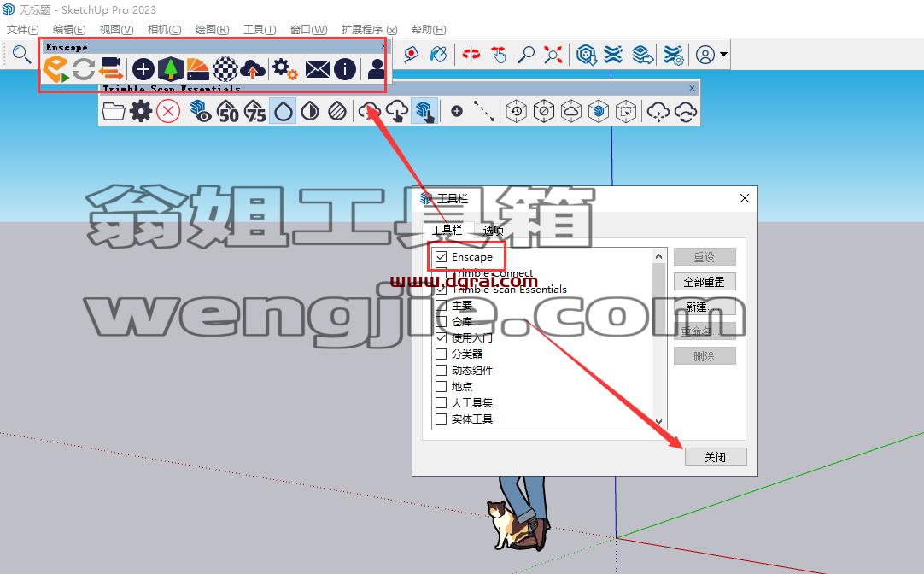The height and width of the screenshot is (574, 924).
Task: Open the Enscape asset library tree icon
Action: coord(170,69)
